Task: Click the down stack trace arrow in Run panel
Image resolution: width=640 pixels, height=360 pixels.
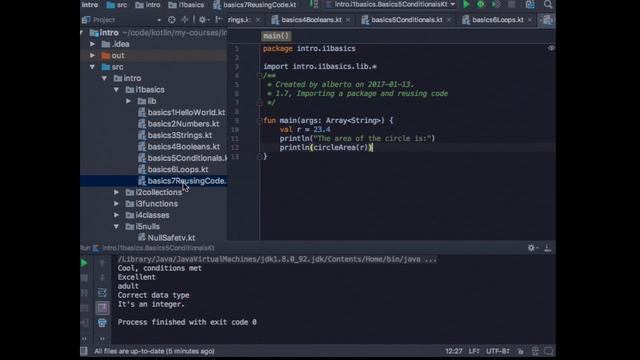Action: pos(102,278)
